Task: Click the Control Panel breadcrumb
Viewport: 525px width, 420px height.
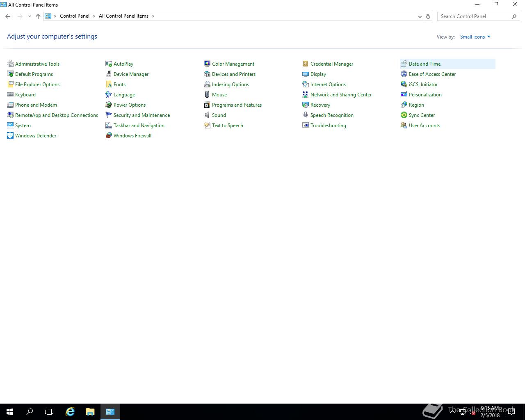Action: (75, 16)
